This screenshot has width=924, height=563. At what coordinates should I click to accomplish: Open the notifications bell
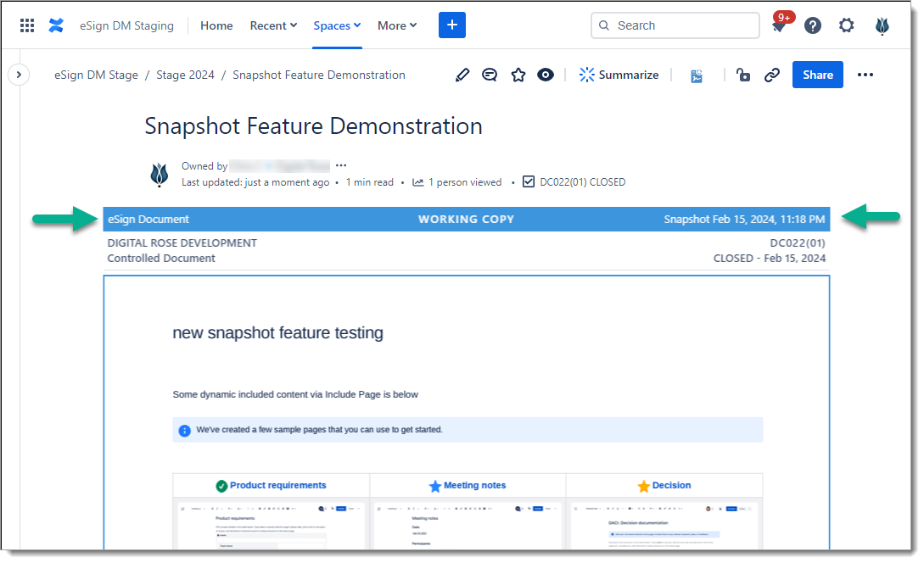click(x=779, y=26)
